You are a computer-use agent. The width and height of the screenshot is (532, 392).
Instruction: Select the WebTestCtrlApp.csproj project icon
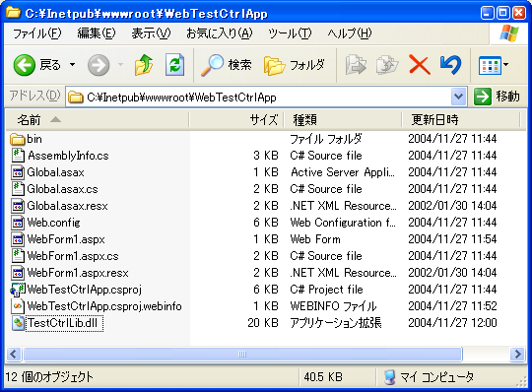click(18, 290)
